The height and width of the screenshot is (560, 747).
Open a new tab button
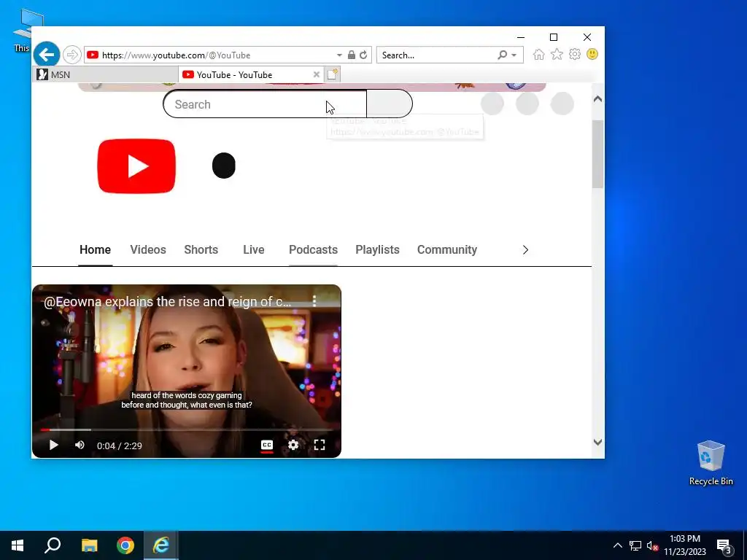click(x=332, y=74)
